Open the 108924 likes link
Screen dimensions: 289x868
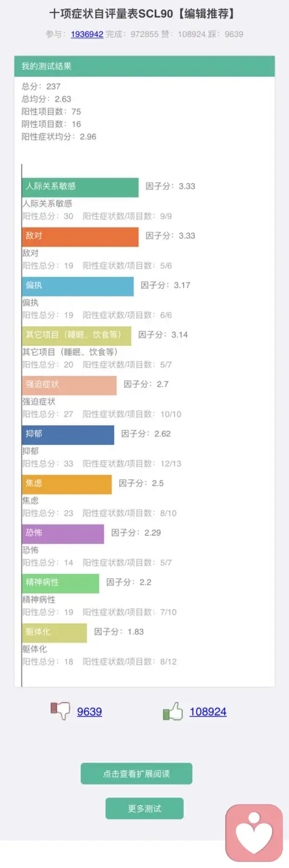tap(208, 712)
